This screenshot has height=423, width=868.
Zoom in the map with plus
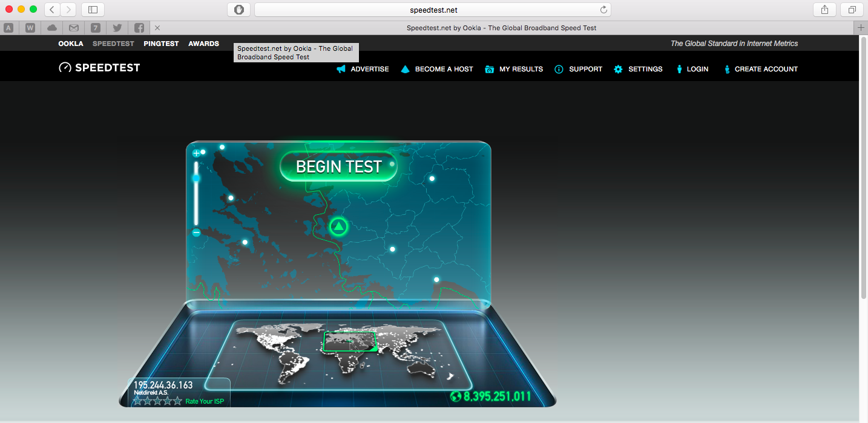[196, 153]
